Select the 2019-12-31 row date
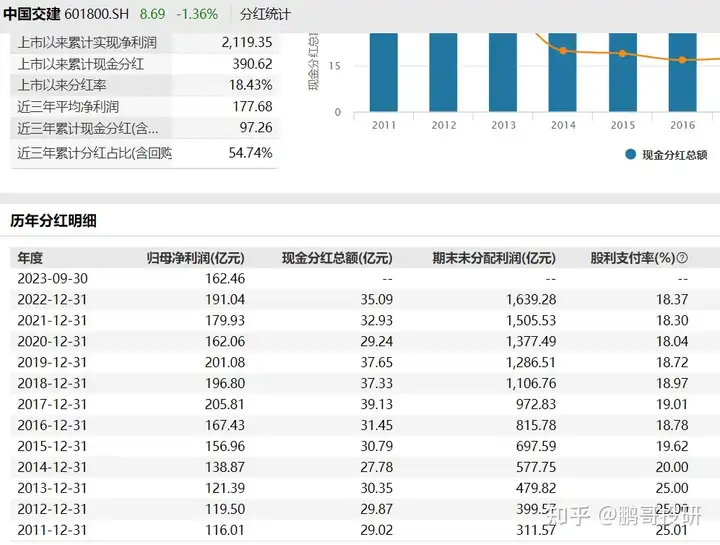 [x=52, y=362]
